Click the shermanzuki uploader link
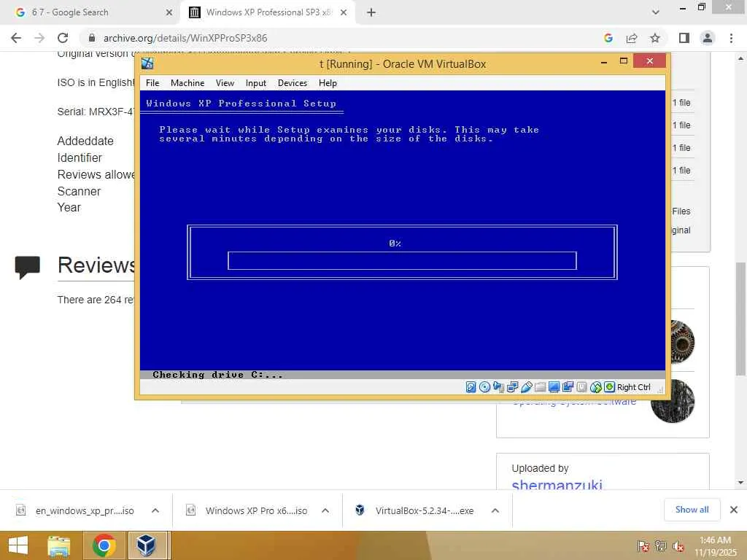747x560 pixels. coord(557,484)
